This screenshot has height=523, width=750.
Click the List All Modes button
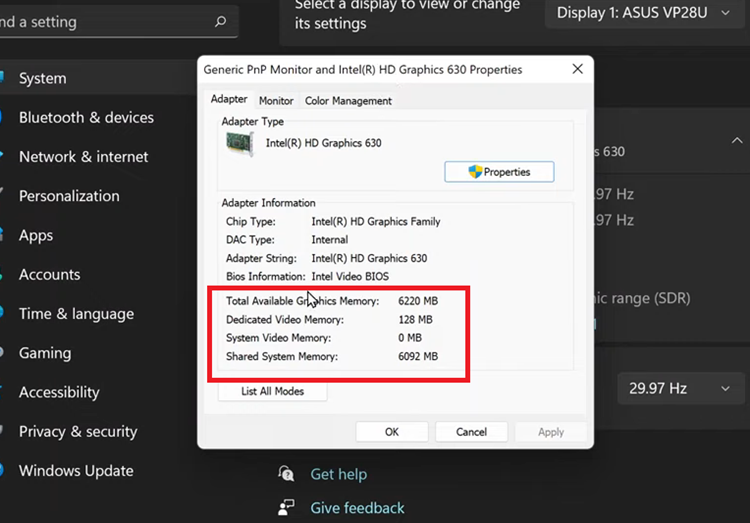point(272,391)
